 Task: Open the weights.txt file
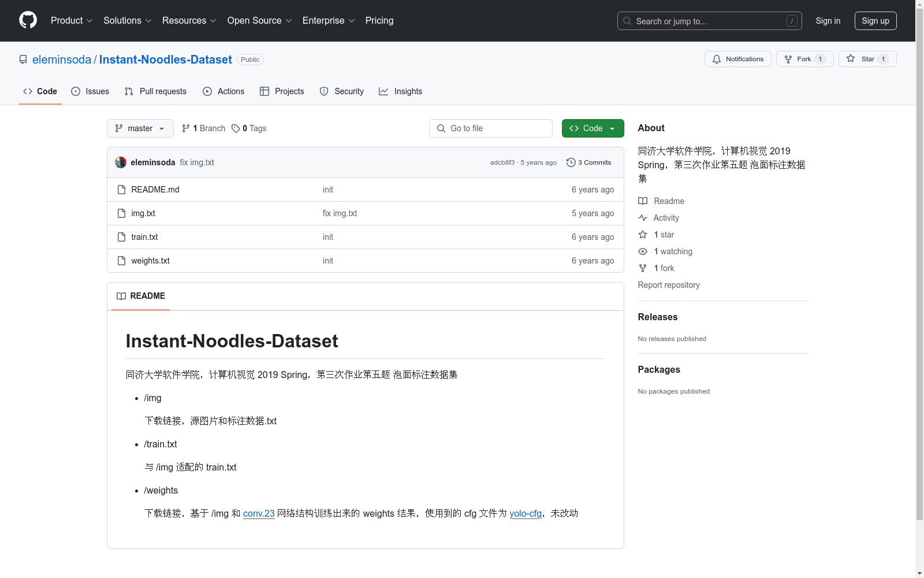coord(150,261)
